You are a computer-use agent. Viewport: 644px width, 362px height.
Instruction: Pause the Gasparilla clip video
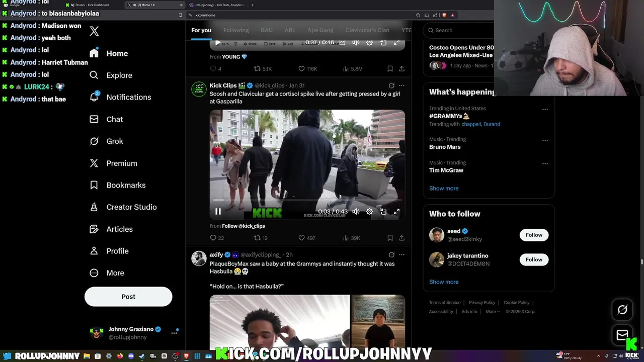coord(218,212)
